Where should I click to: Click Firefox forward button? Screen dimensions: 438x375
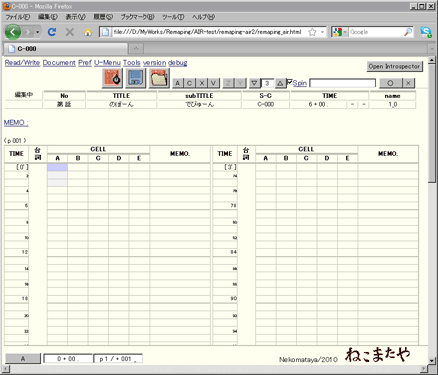point(28,32)
